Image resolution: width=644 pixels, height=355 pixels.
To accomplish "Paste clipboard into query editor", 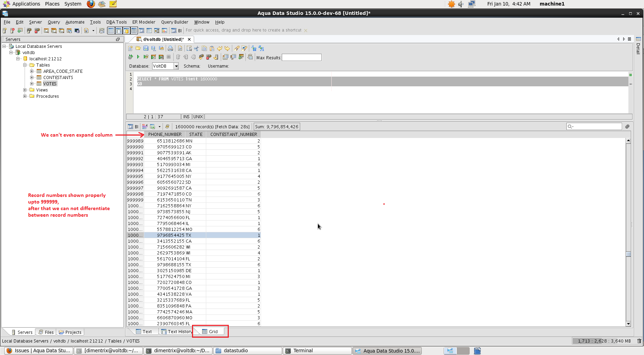I will point(212,49).
